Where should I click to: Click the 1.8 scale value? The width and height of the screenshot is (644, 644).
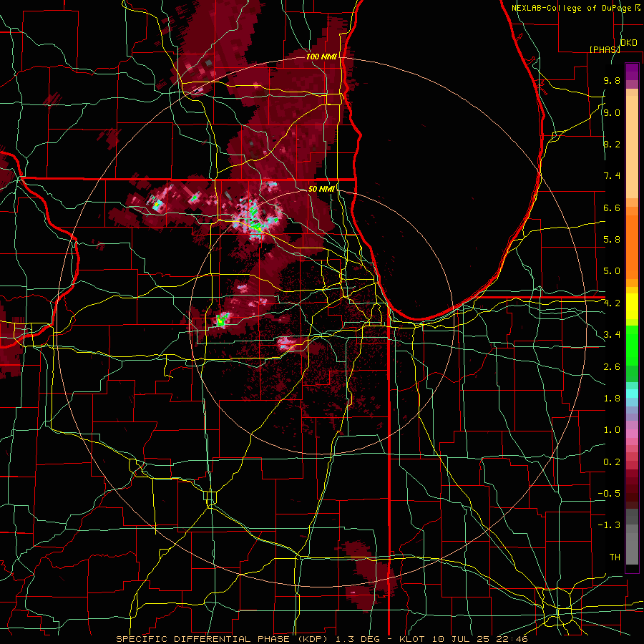pyautogui.click(x=612, y=399)
